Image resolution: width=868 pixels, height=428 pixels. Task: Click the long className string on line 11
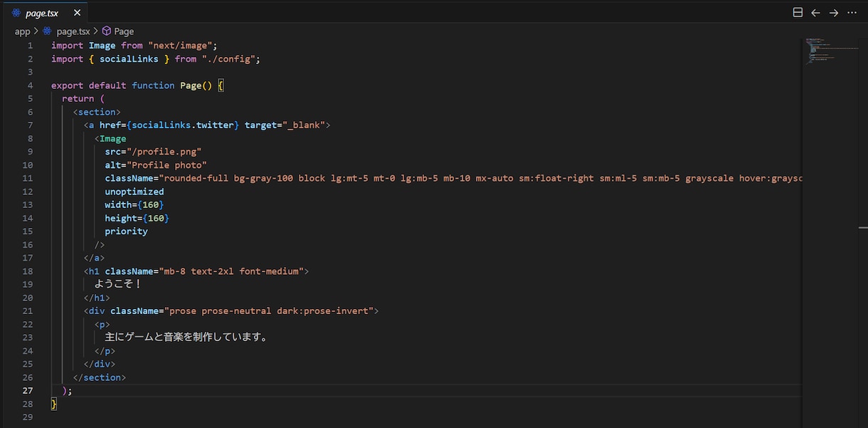(x=480, y=179)
